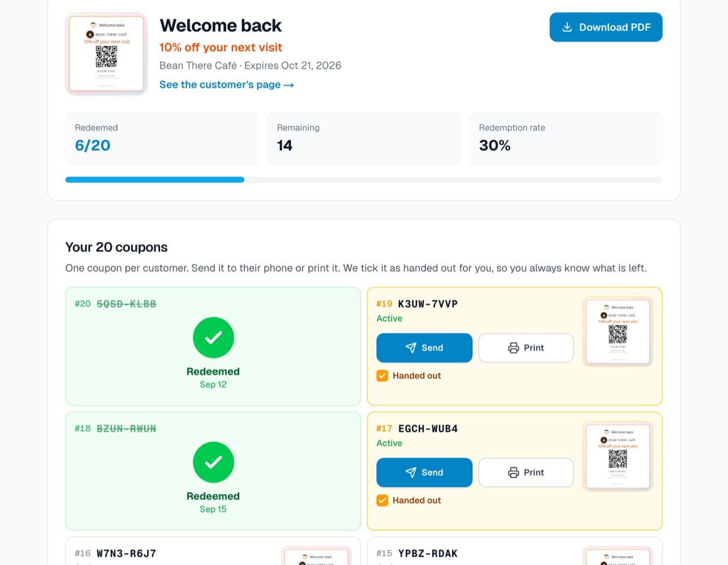Click coupon code 5QSD-KLBB
The image size is (728, 565).
click(126, 304)
